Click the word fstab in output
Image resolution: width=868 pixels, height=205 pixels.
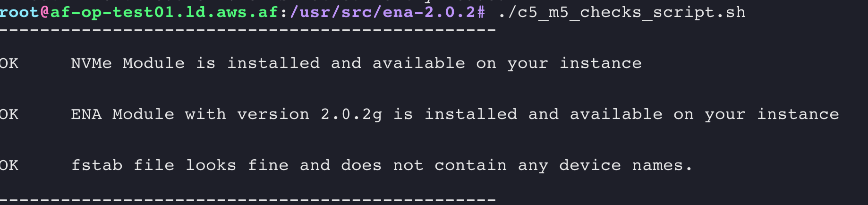[x=97, y=165]
